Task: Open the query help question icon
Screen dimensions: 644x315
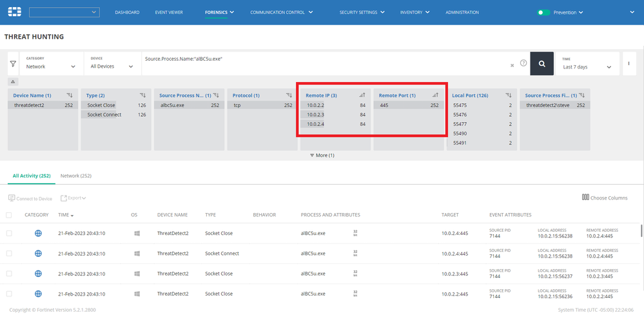Action: (523, 63)
